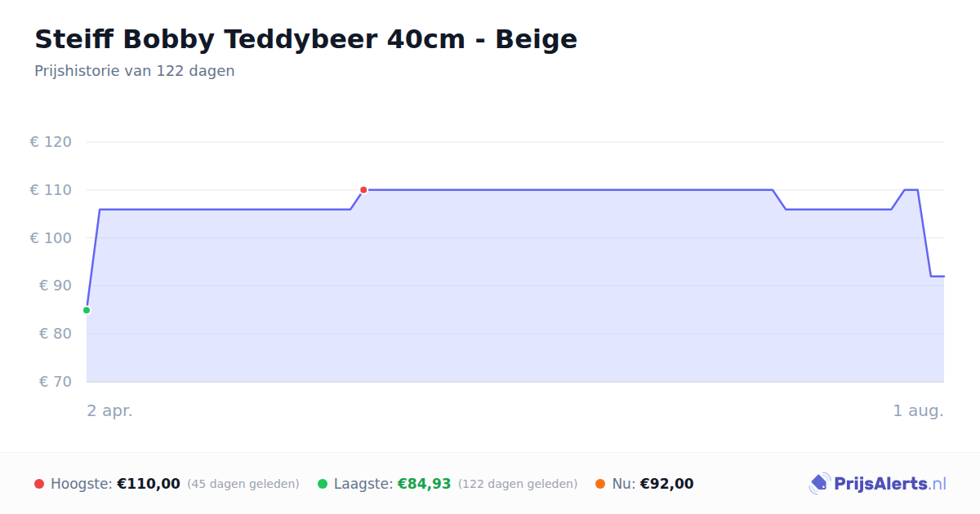Click the final price drop line segment
This screenshot has height=514, width=980.
pos(924,233)
